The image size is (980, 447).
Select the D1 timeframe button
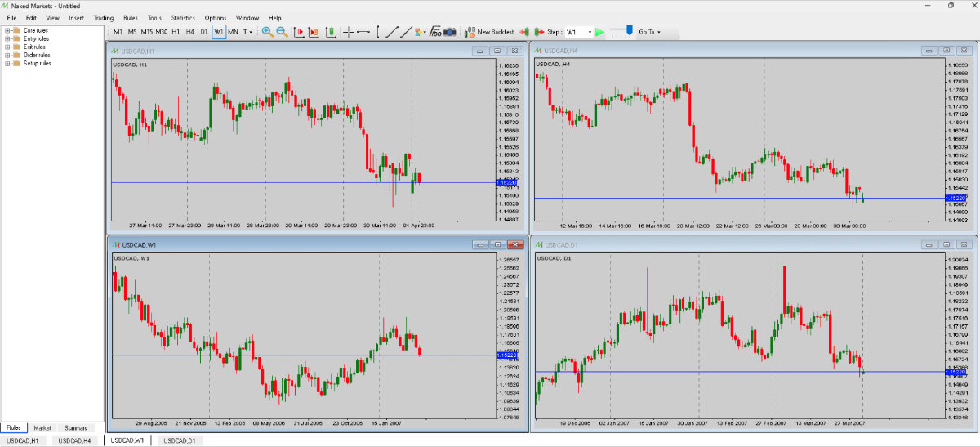[x=204, y=32]
